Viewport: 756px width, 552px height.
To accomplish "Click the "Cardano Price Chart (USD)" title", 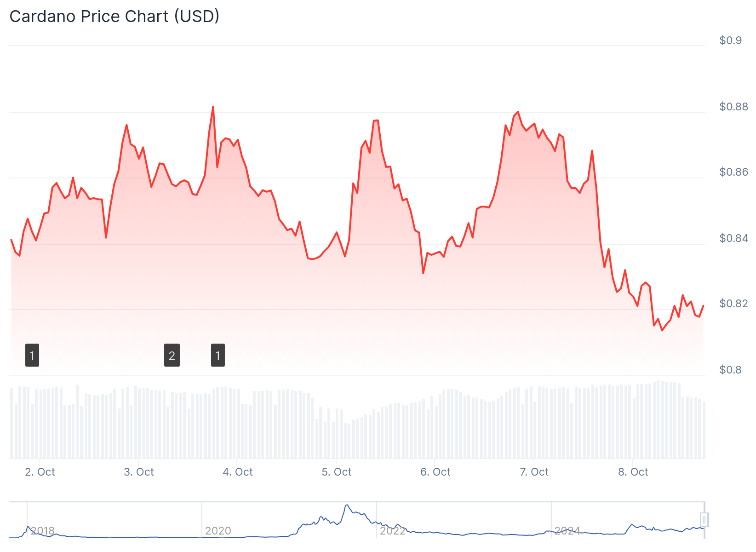I will [115, 17].
